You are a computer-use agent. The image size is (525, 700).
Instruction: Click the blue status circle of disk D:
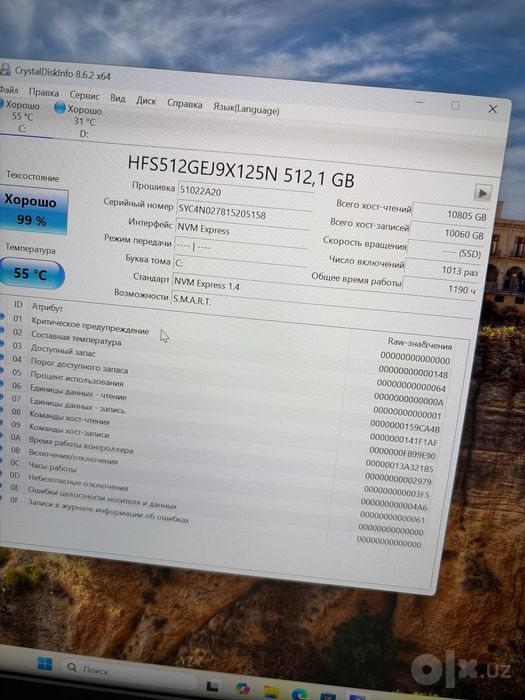pyautogui.click(x=60, y=108)
